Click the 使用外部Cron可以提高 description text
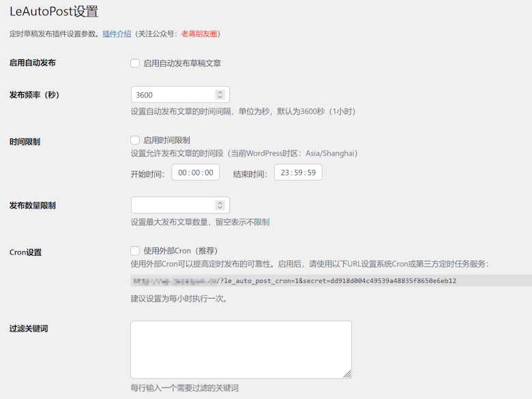This screenshot has width=532, height=399. click(310, 264)
